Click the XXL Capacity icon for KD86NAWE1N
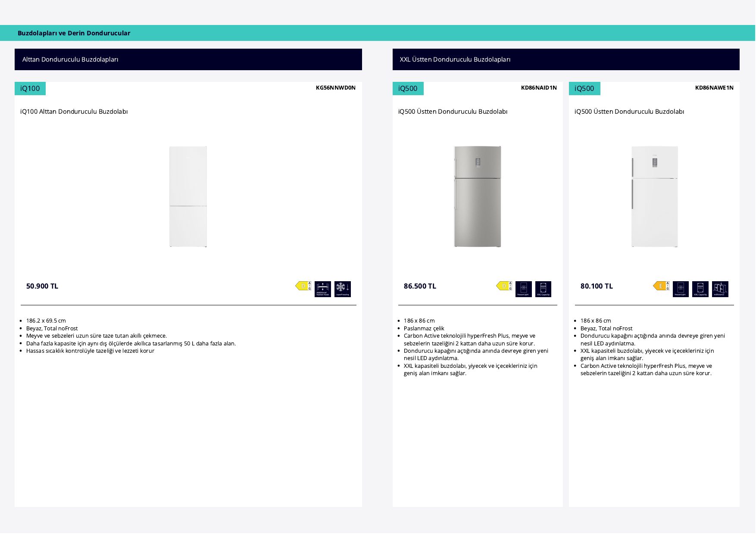 700,289
